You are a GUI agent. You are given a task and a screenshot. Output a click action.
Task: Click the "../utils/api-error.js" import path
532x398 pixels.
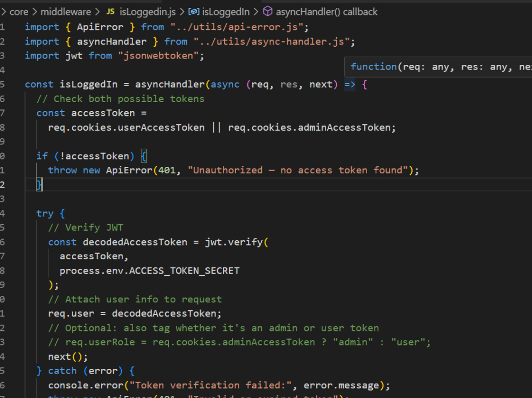tap(236, 27)
